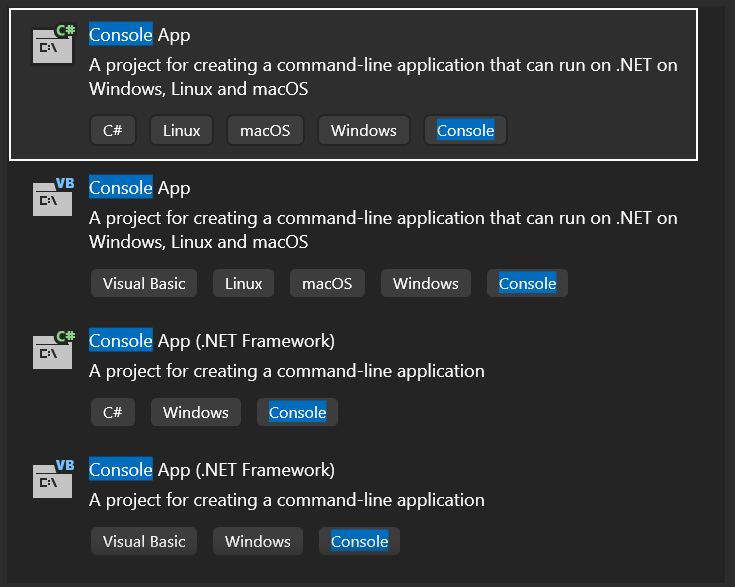Click the C# Console App title
Screen dimensions: 735x587
coord(140,35)
